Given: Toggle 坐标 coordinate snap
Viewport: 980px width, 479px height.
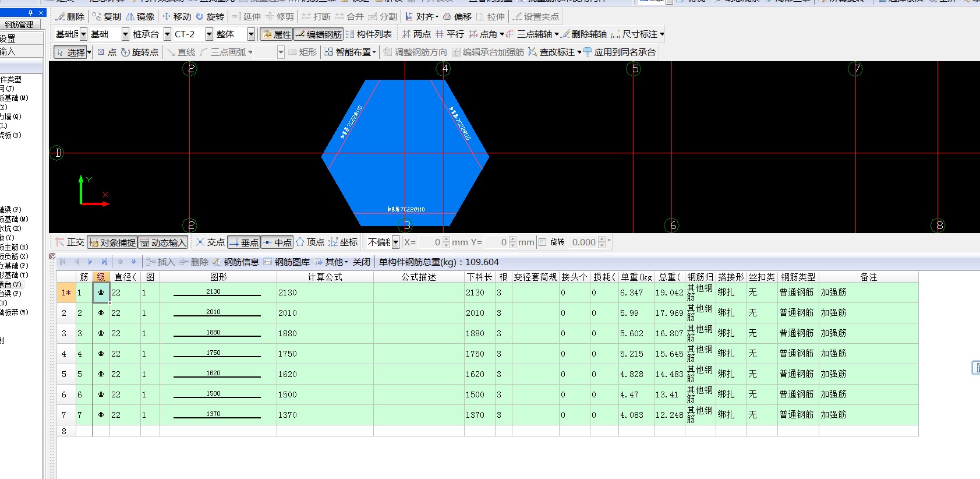Looking at the screenshot, I should pyautogui.click(x=343, y=242).
